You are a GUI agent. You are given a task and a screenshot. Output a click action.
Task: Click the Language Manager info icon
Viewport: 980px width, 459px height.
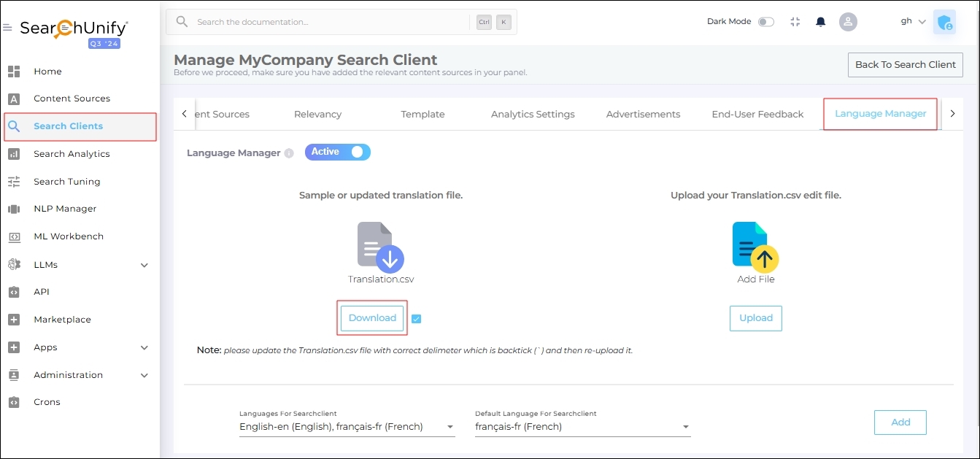coord(289,153)
